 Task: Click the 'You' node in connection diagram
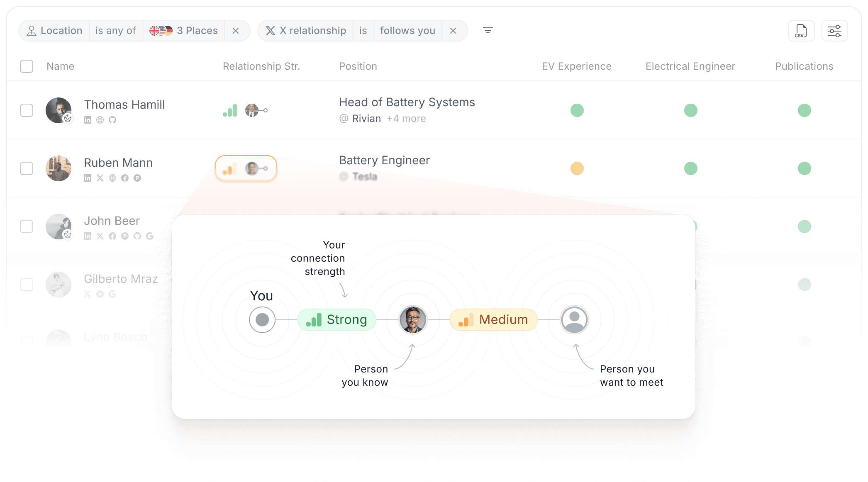[x=262, y=320]
